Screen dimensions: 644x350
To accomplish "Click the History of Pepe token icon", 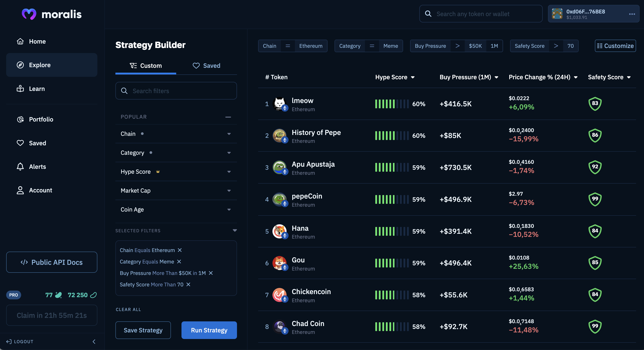I will pos(279,136).
